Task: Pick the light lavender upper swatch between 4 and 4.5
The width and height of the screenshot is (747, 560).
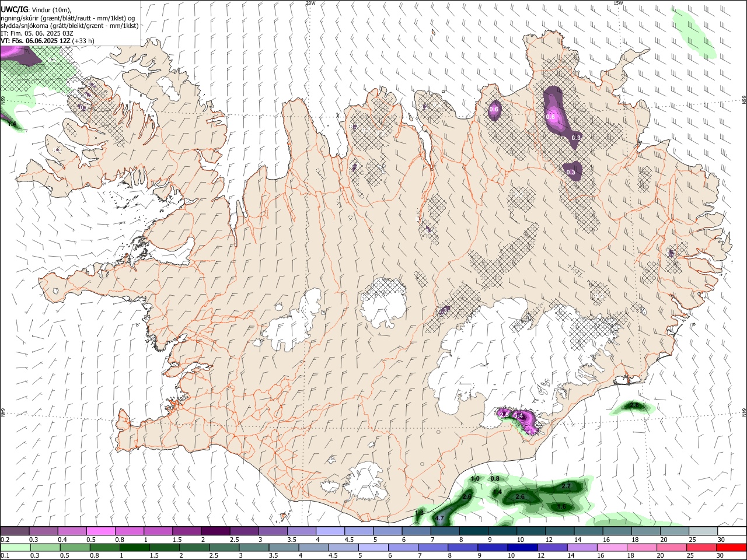Action: pyautogui.click(x=330, y=531)
